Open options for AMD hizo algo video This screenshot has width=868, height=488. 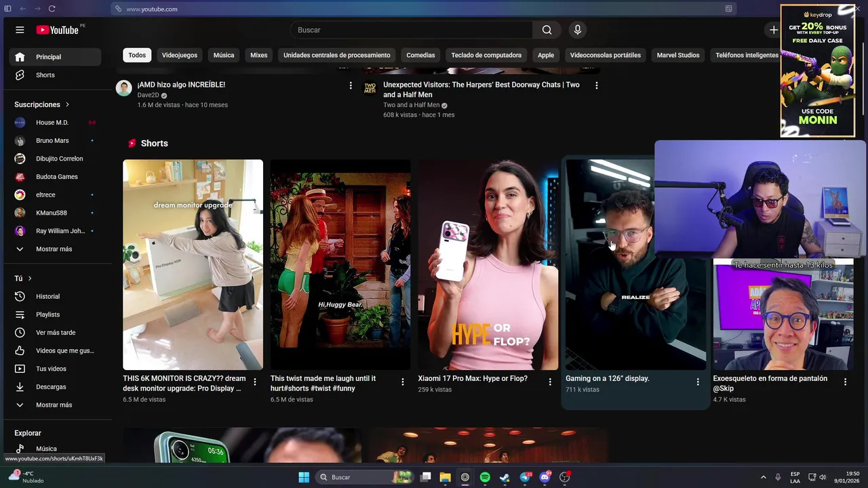351,85
